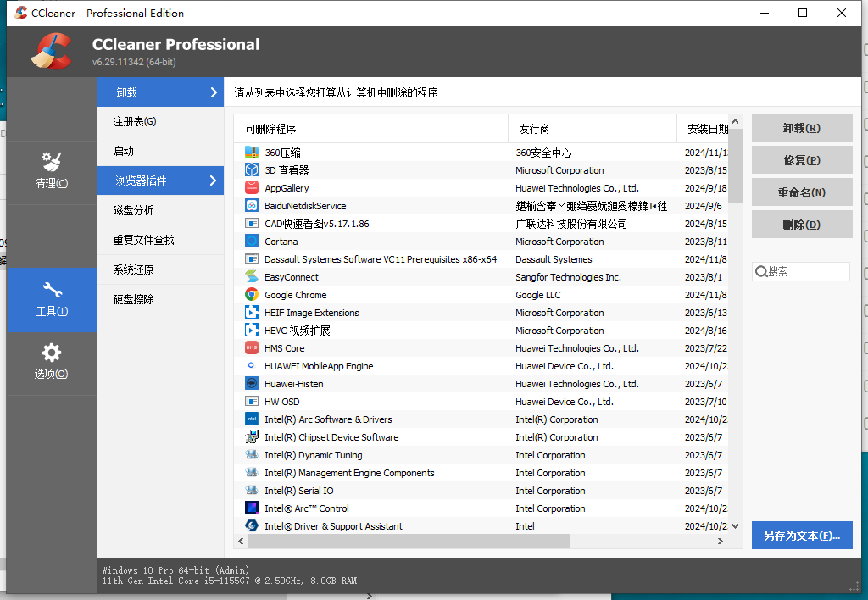The width and height of the screenshot is (868, 600).
Task: Select the HEIF Image Extensions icon
Action: click(x=252, y=312)
